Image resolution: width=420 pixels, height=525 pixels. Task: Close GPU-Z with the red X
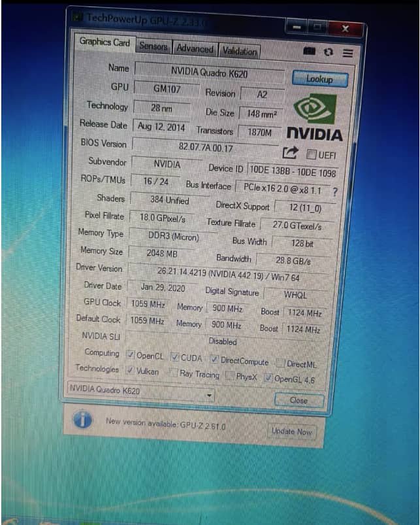(x=346, y=29)
